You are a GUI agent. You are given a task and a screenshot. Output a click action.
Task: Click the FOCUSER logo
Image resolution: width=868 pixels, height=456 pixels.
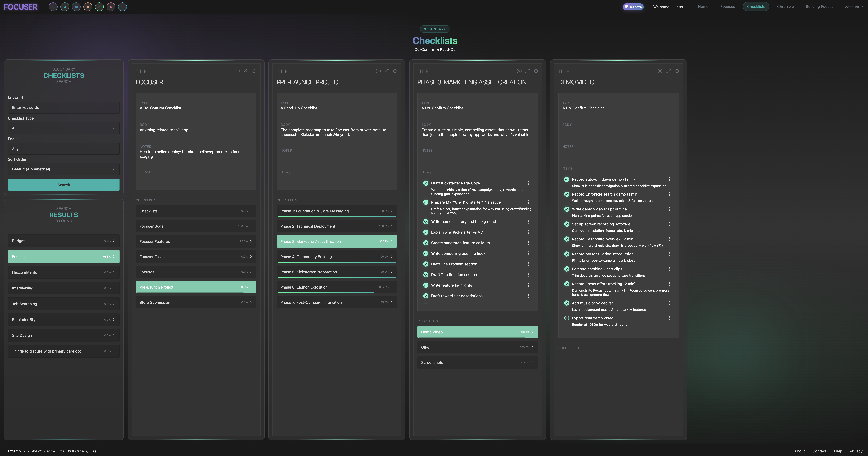(x=21, y=7)
